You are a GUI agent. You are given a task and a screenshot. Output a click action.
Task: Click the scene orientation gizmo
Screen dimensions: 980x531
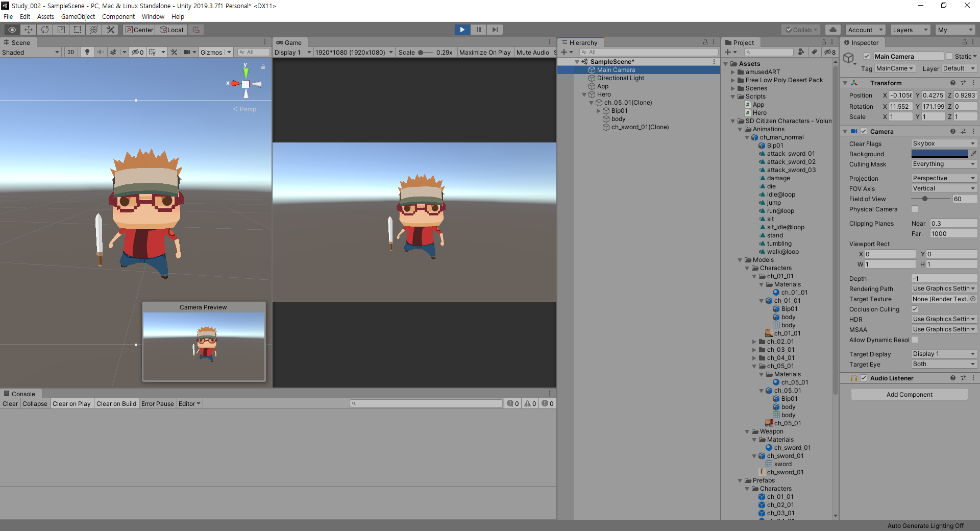[246, 84]
